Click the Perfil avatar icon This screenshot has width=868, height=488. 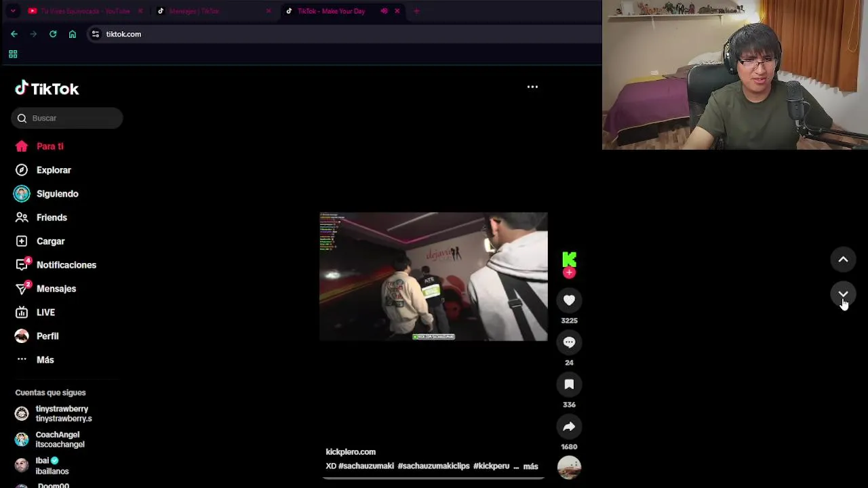click(x=22, y=336)
